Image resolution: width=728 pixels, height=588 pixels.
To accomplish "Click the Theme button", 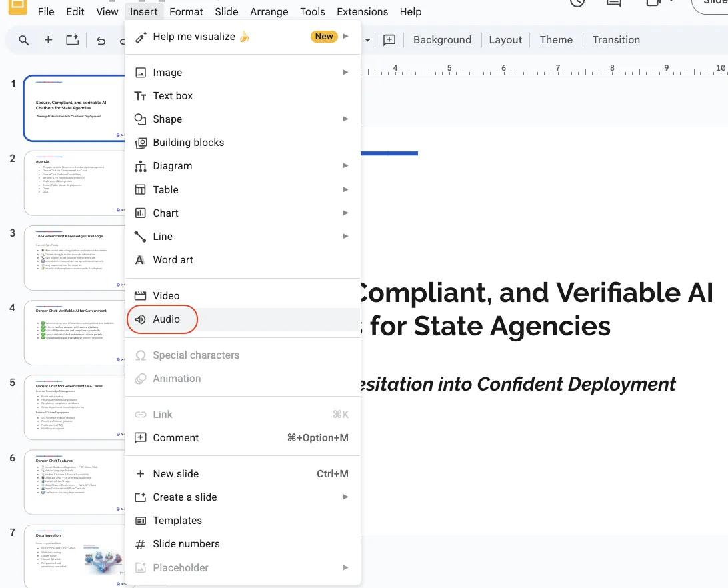I will click(556, 39).
